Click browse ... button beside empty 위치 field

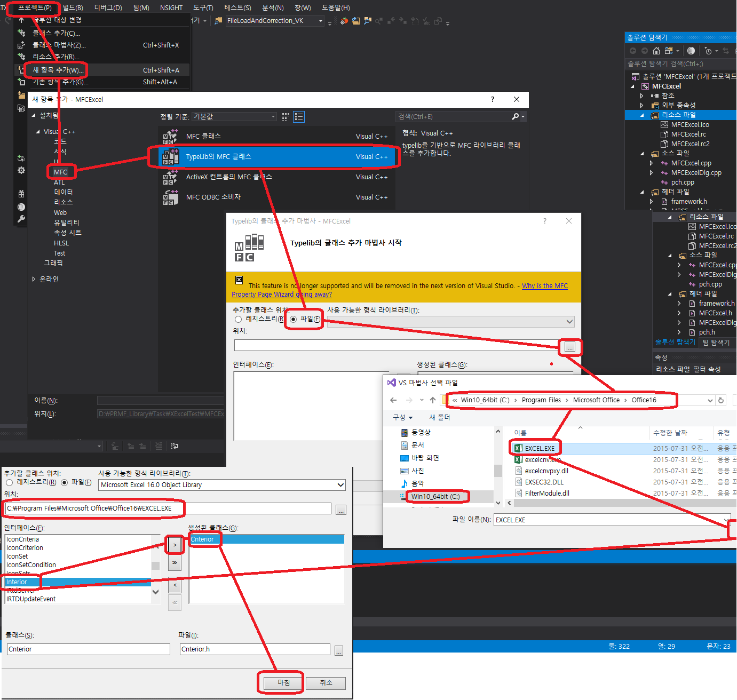click(x=570, y=347)
